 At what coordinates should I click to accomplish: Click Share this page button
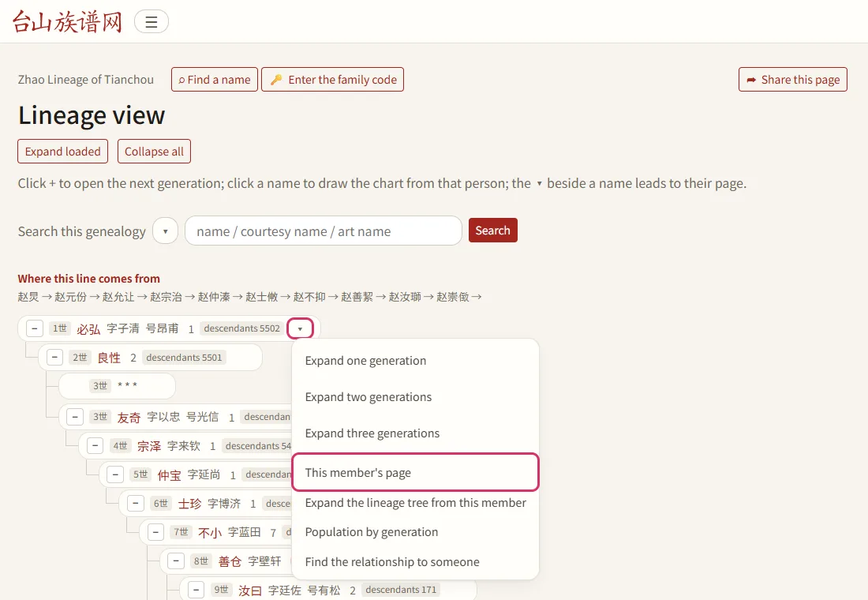pos(793,79)
